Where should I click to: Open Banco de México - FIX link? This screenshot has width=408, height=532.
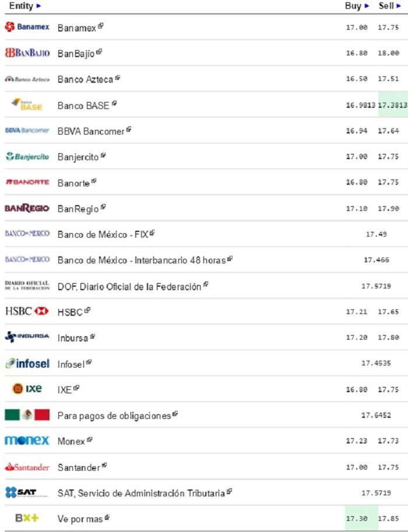coord(103,234)
